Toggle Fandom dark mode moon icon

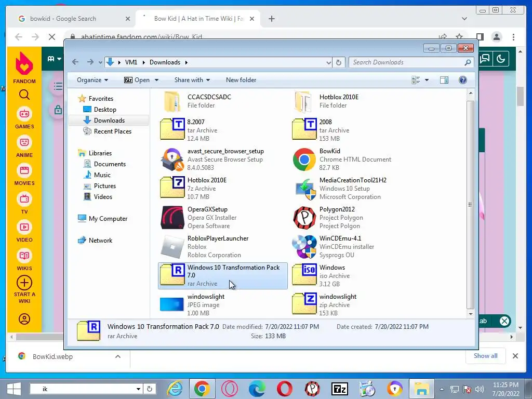pos(501,59)
